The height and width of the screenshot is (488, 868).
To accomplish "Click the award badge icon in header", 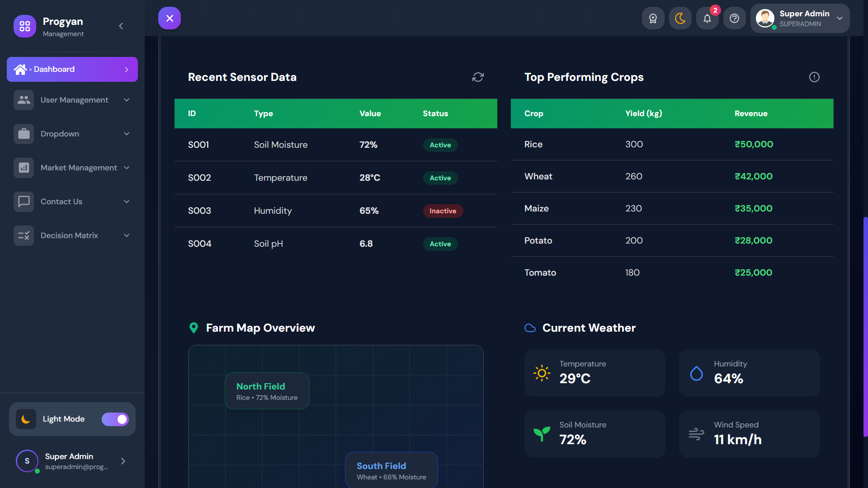I will click(653, 19).
